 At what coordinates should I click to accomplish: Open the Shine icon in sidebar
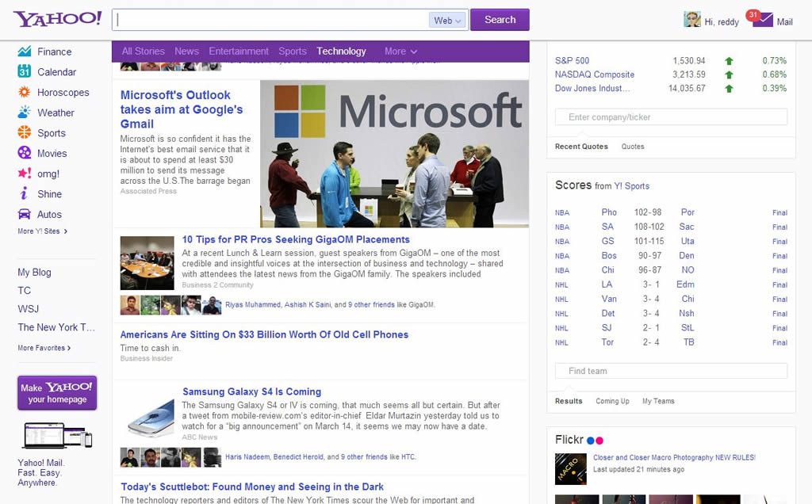tap(25, 193)
